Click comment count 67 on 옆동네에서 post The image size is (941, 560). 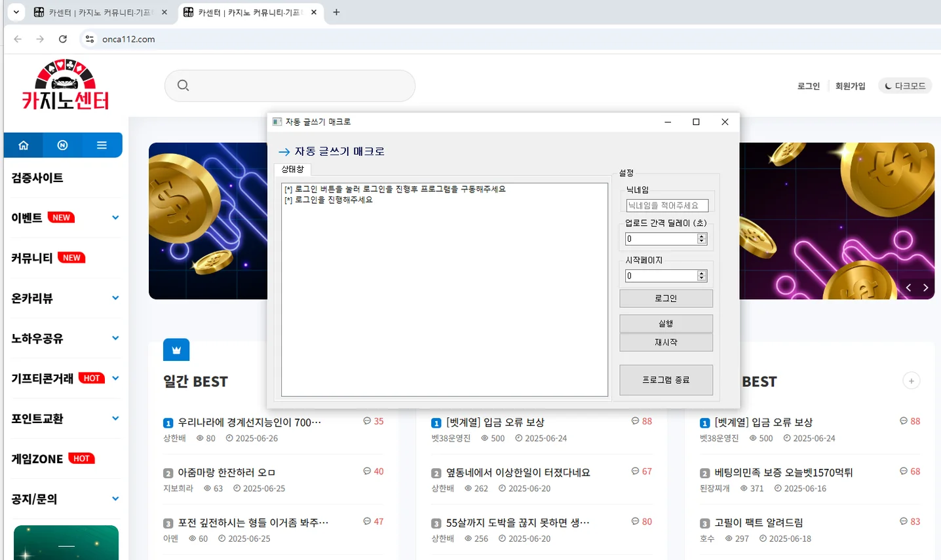642,472
